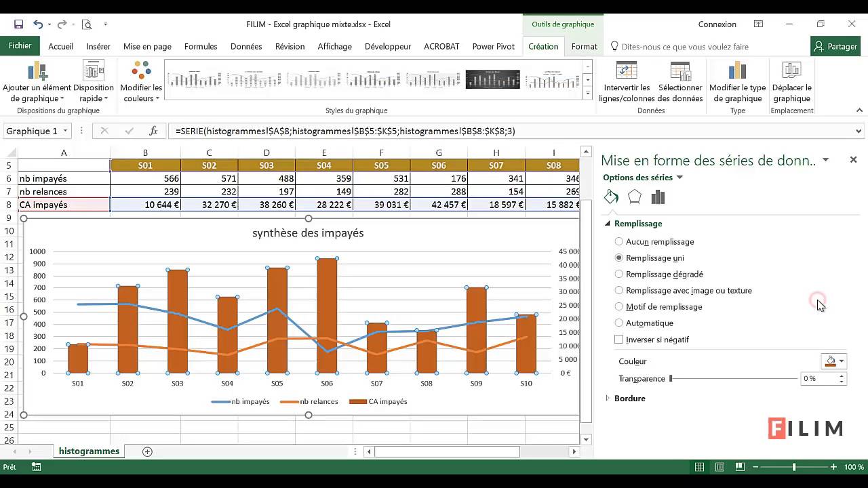The width and height of the screenshot is (868, 488).
Task: Expand the Bordure section
Action: pyautogui.click(x=608, y=399)
